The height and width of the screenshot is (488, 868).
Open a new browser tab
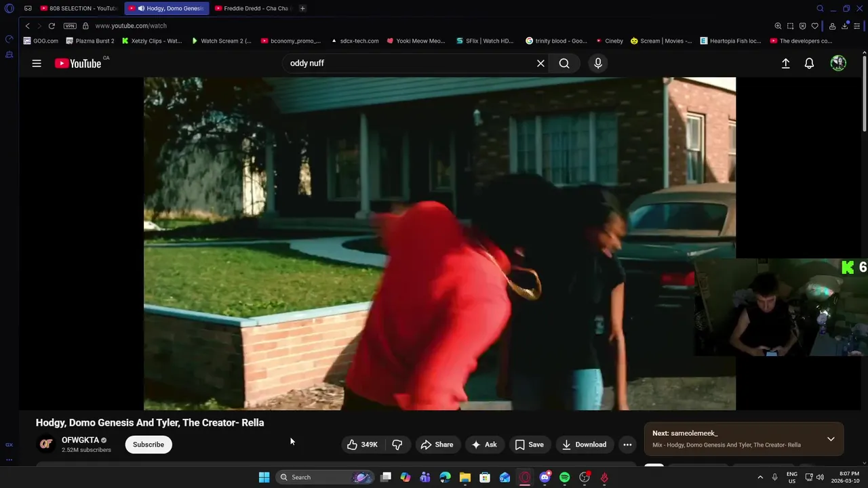(x=302, y=8)
